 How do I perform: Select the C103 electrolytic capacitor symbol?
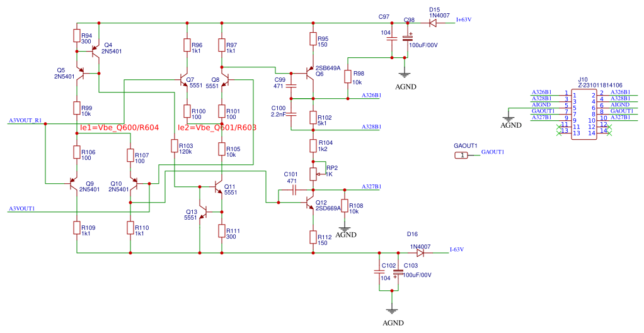[x=398, y=273]
